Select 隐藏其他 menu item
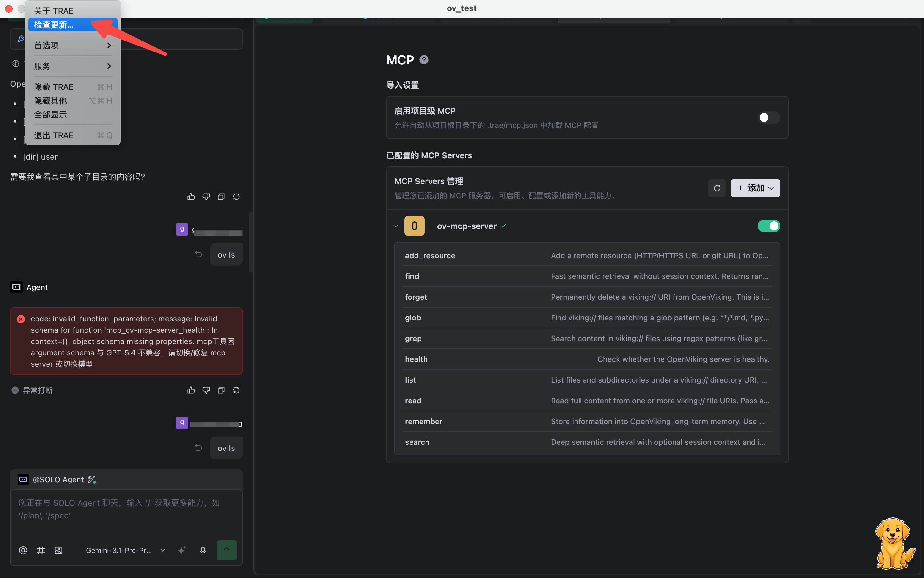Viewport: 924px width, 578px height. pyautogui.click(x=73, y=101)
